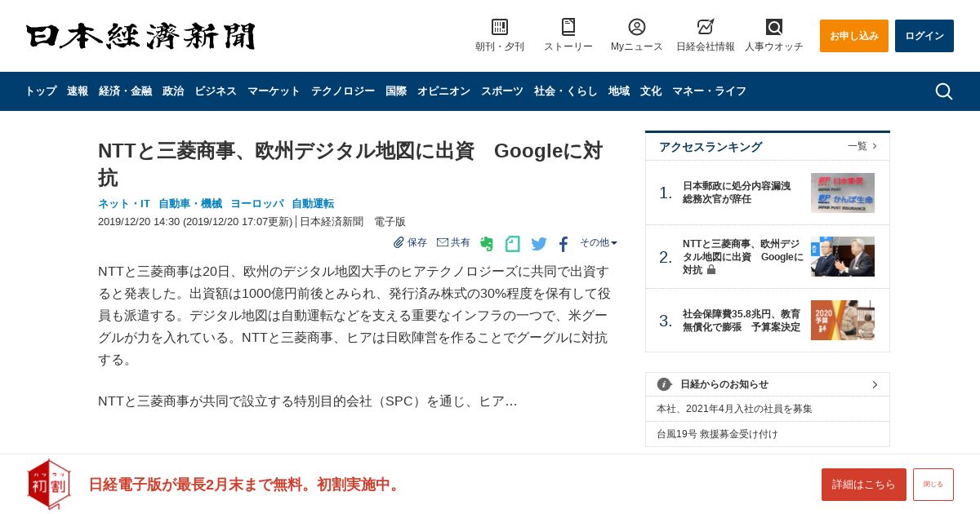Select スポーツ in navigation bar
This screenshot has height=514, width=980.
click(x=502, y=91)
